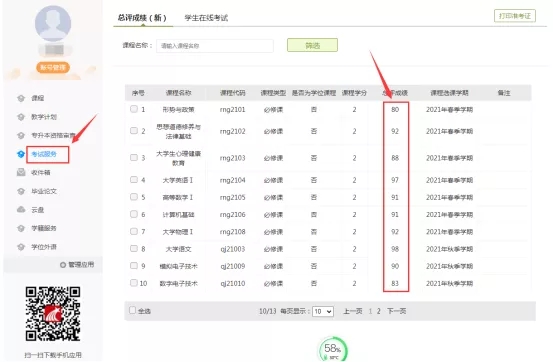Image resolution: width=553 pixels, height=362 pixels.
Task: Click the 58% circular progress indicator
Action: point(333,349)
